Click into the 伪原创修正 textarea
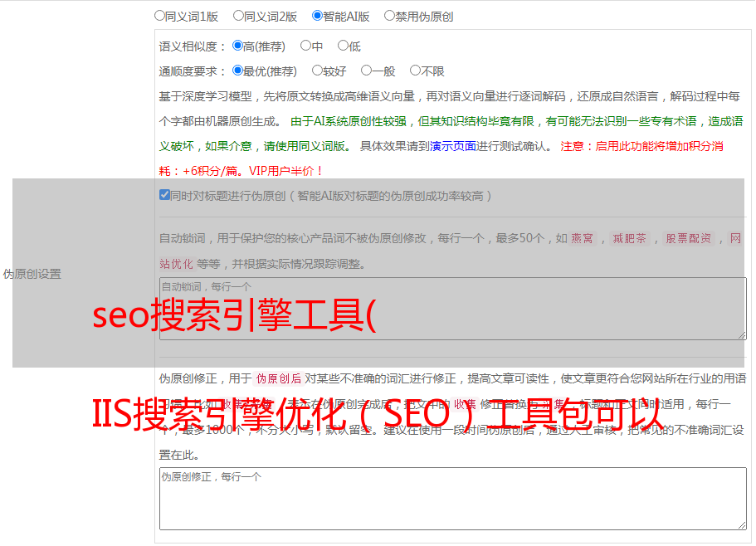The image size is (756, 546). (453, 499)
